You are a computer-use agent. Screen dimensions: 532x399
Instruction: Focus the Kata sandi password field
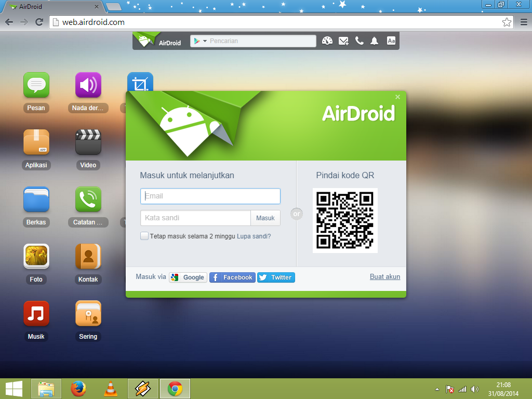pyautogui.click(x=196, y=218)
